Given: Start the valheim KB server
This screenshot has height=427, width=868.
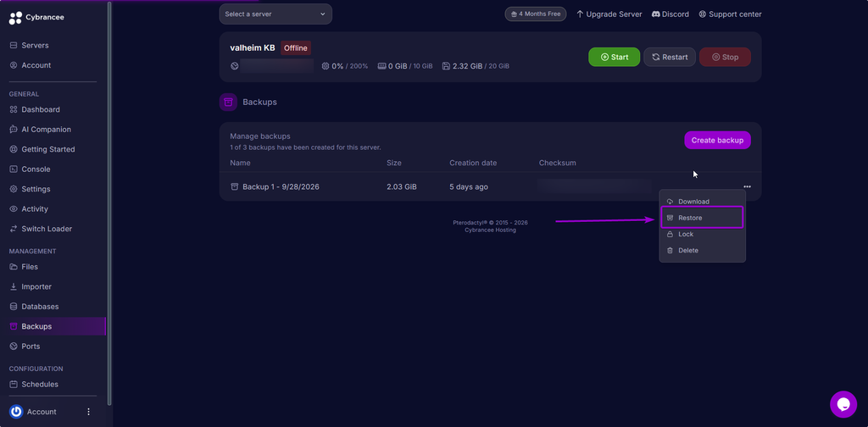Looking at the screenshot, I should (x=614, y=57).
